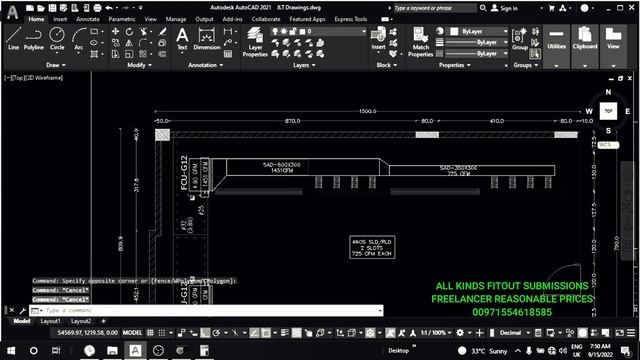640x360 pixels.
Task: Click the Table icon in Annotation panel
Action: [x=228, y=54]
